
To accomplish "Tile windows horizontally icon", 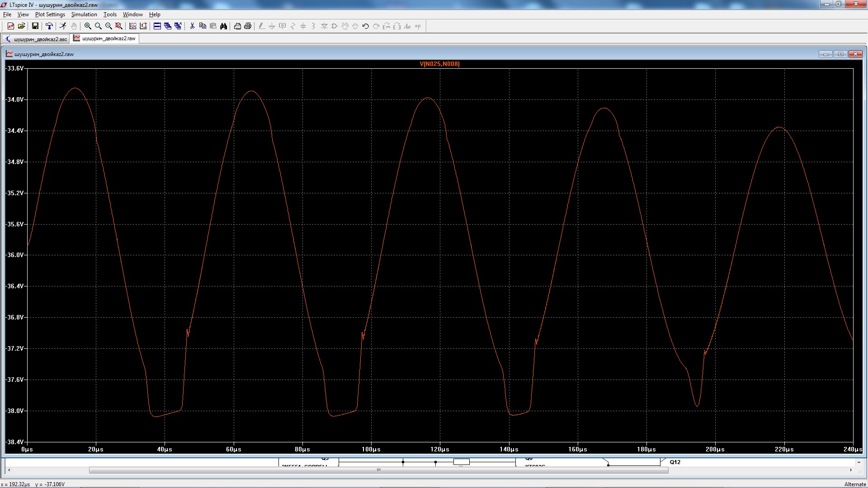I will 157,26.
